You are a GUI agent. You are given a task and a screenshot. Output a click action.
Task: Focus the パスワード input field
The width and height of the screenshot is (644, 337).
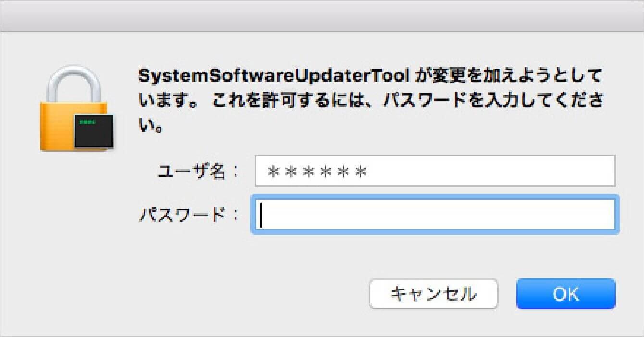coord(435,215)
